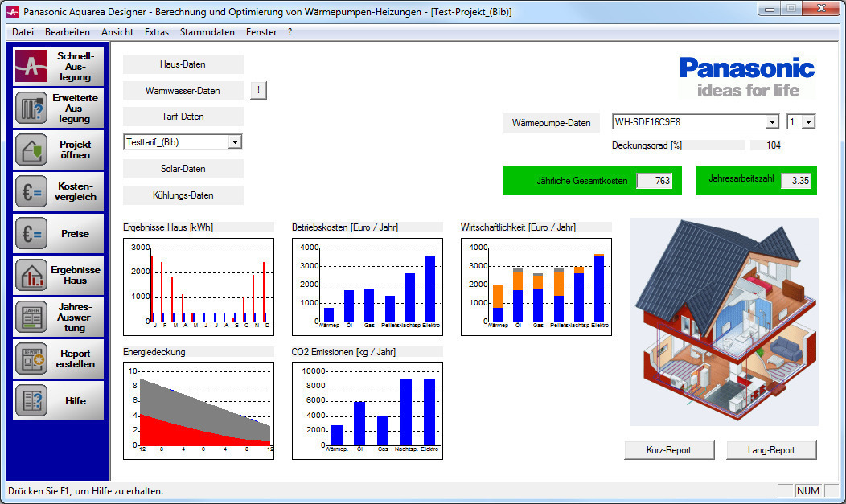Open the ? help menu
This screenshot has height=504, width=846.
(x=290, y=32)
